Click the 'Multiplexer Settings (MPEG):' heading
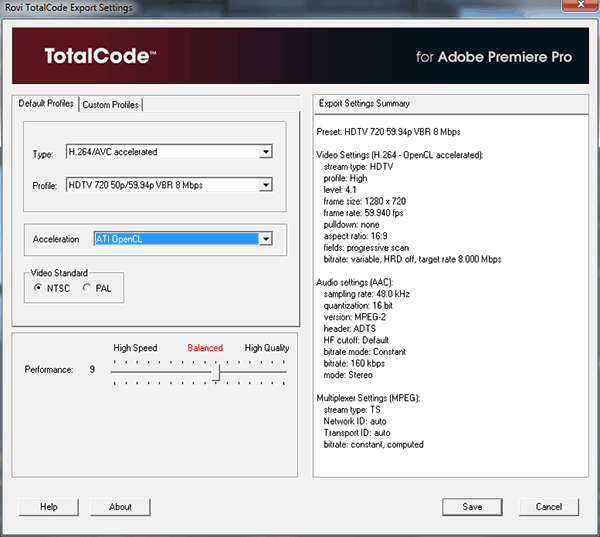 click(368, 398)
